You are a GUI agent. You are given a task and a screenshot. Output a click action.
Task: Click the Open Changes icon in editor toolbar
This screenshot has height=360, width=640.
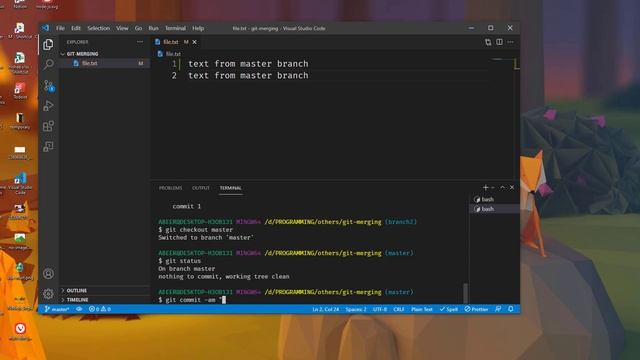click(x=488, y=42)
